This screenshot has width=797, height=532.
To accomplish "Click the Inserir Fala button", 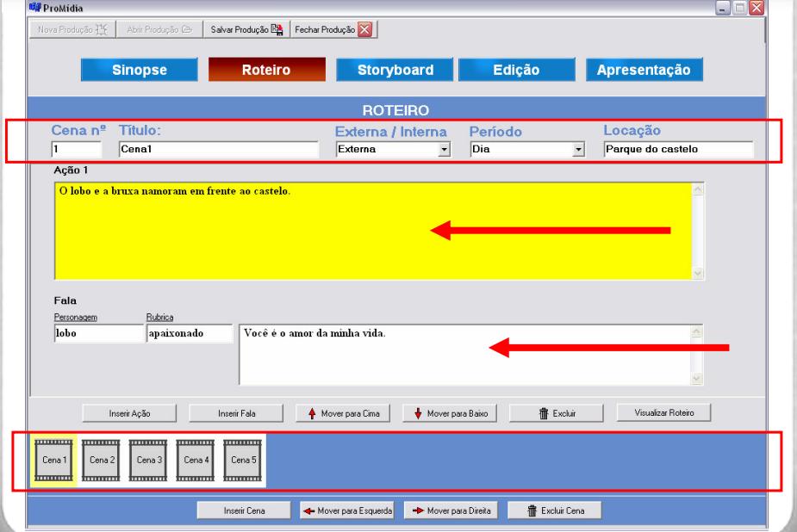I will [236, 413].
